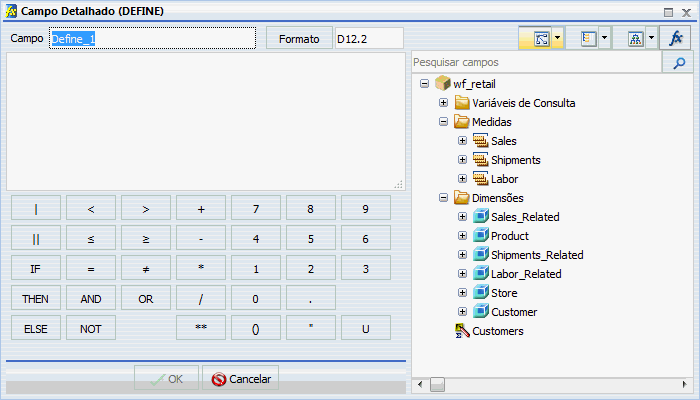Screen dimensions: 700x400
Task: Expand the Store dimension node
Action: [x=462, y=292]
